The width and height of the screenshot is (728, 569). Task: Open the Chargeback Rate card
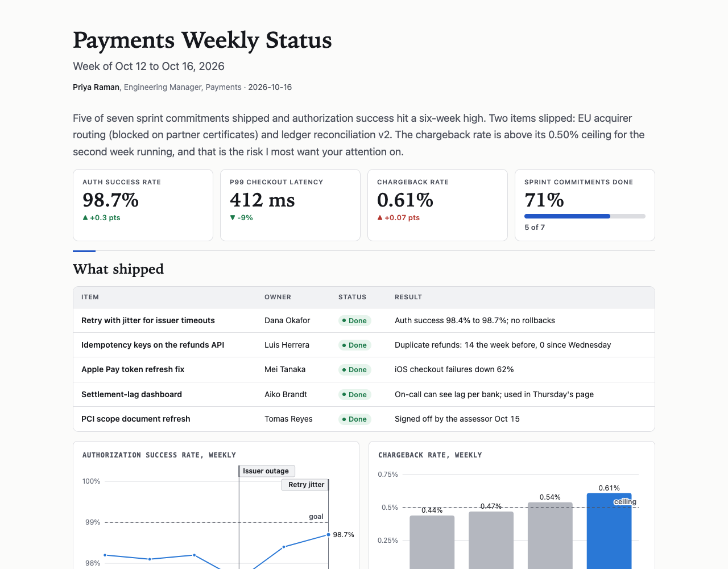point(437,205)
